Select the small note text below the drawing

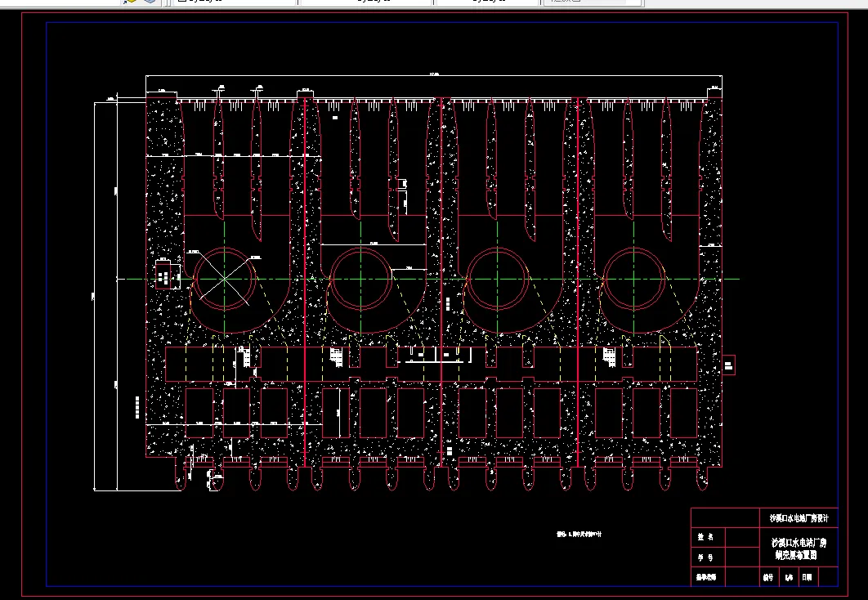point(579,534)
